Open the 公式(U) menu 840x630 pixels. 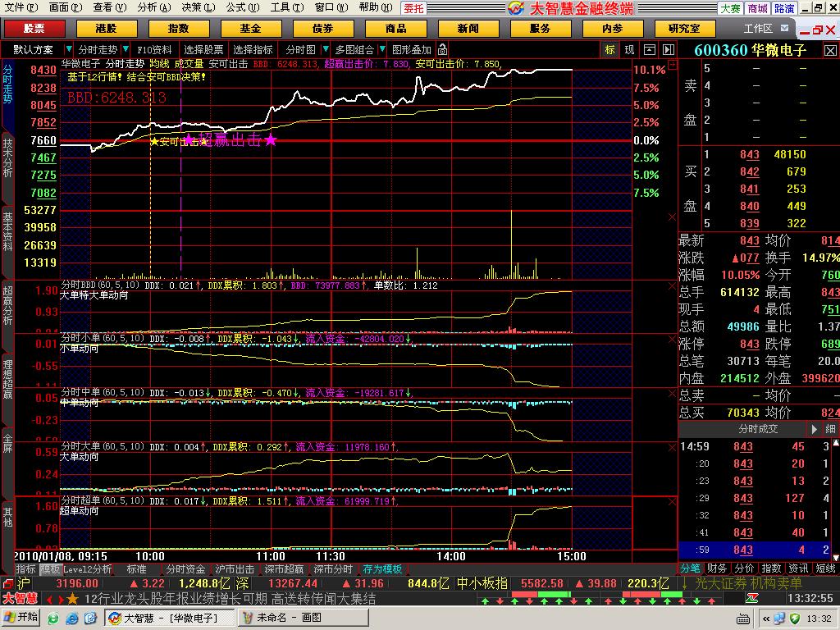point(242,7)
